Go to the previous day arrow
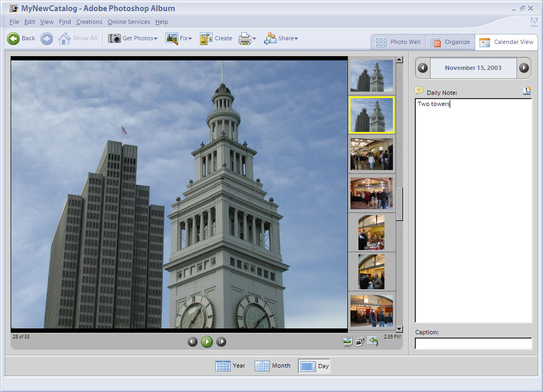The image size is (543, 392). coord(423,68)
